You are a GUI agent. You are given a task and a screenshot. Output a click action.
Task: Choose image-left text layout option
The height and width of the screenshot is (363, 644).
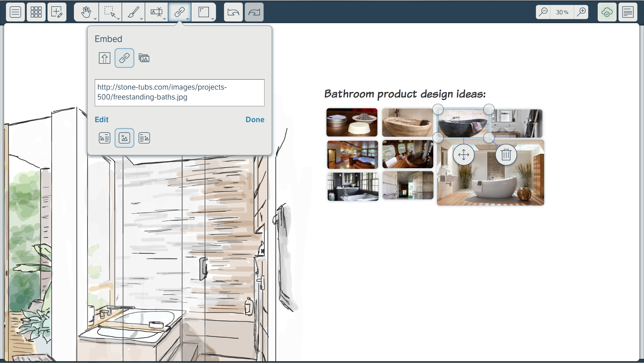pyautogui.click(x=104, y=138)
